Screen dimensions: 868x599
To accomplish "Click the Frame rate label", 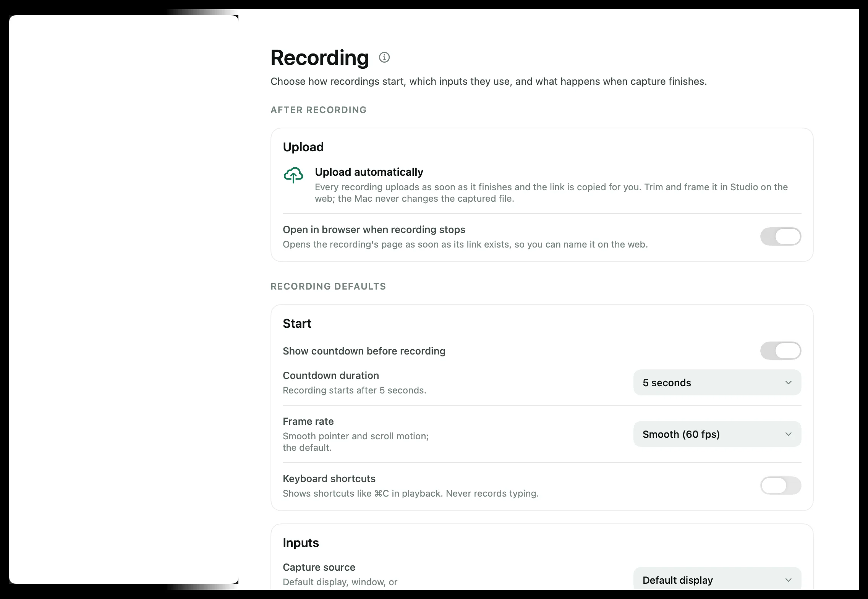I will (x=308, y=421).
